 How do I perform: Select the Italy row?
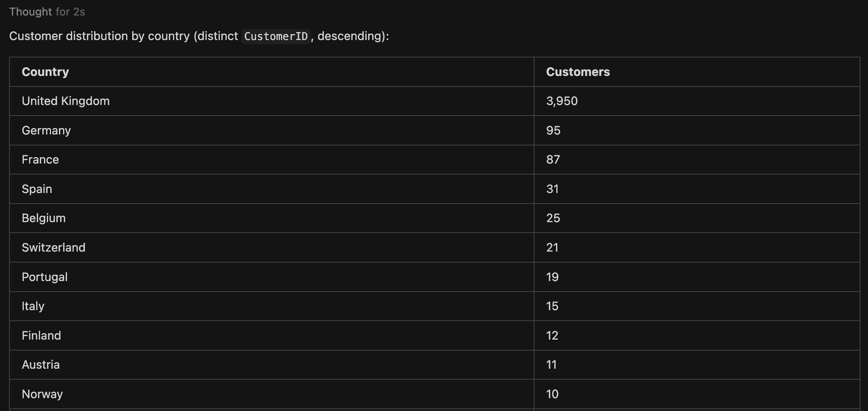tap(33, 306)
